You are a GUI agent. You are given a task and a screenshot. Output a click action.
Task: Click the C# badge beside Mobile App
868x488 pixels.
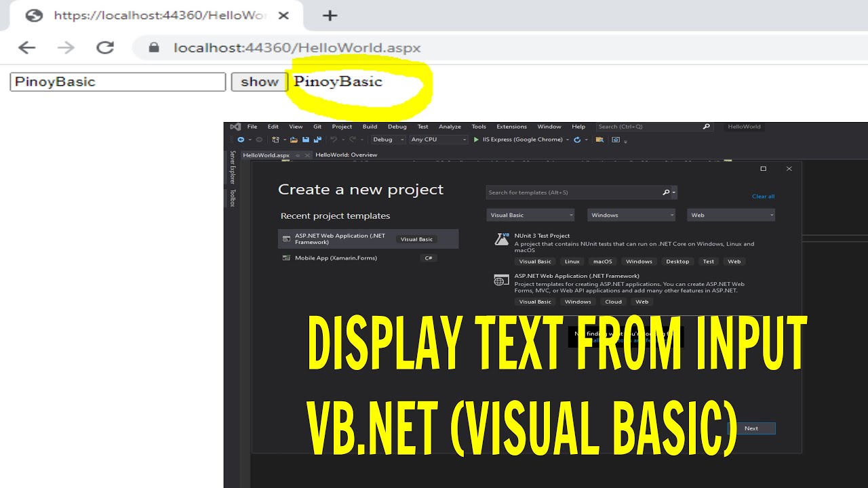click(x=429, y=258)
